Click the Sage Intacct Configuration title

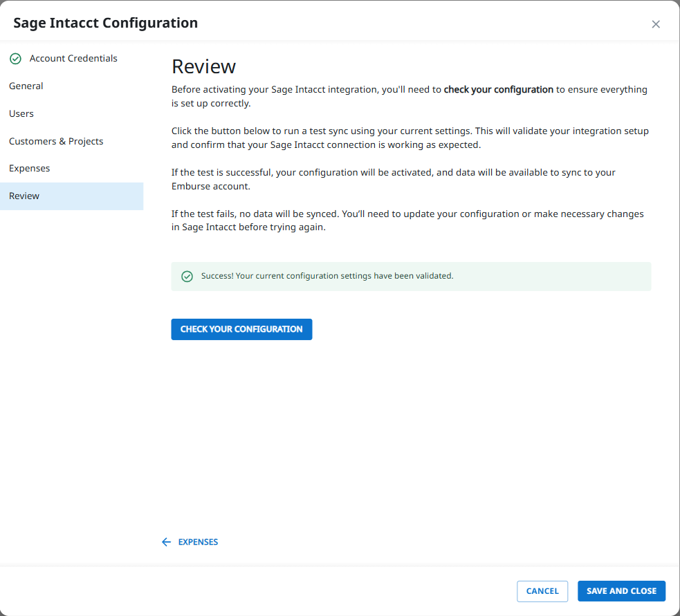(105, 22)
